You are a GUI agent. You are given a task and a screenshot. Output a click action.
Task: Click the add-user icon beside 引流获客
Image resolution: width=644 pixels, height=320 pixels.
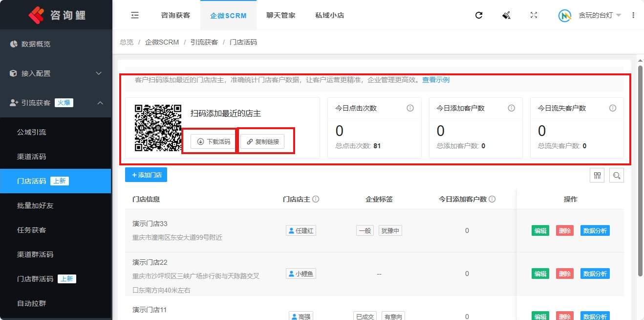14,103
